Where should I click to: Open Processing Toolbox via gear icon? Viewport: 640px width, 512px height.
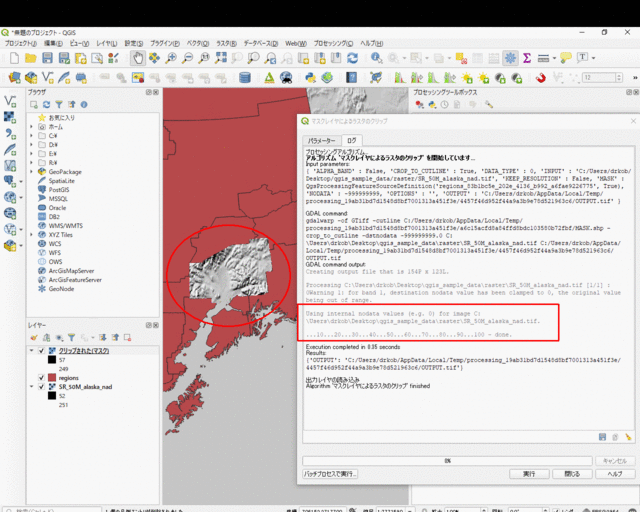[x=510, y=58]
